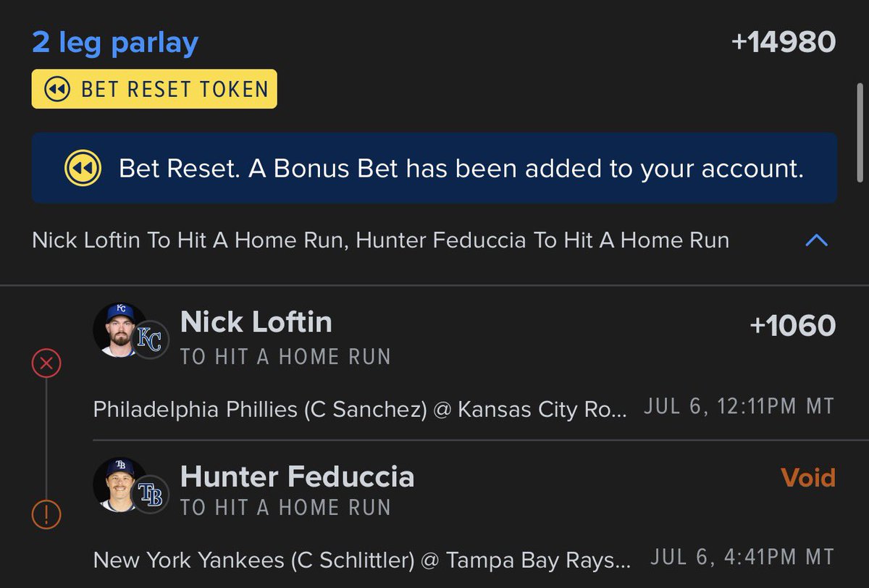Tap the +14980 parlay odds
Image resolution: width=869 pixels, height=588 pixels.
[x=784, y=42]
